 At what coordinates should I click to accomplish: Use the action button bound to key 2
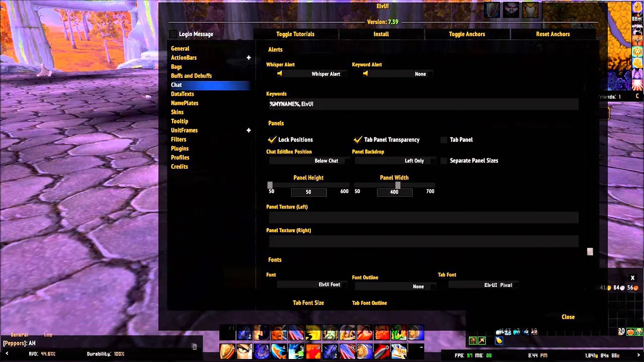click(245, 350)
